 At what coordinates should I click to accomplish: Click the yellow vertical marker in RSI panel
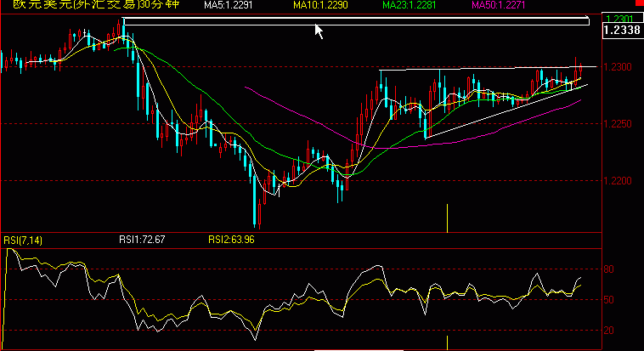click(447, 343)
